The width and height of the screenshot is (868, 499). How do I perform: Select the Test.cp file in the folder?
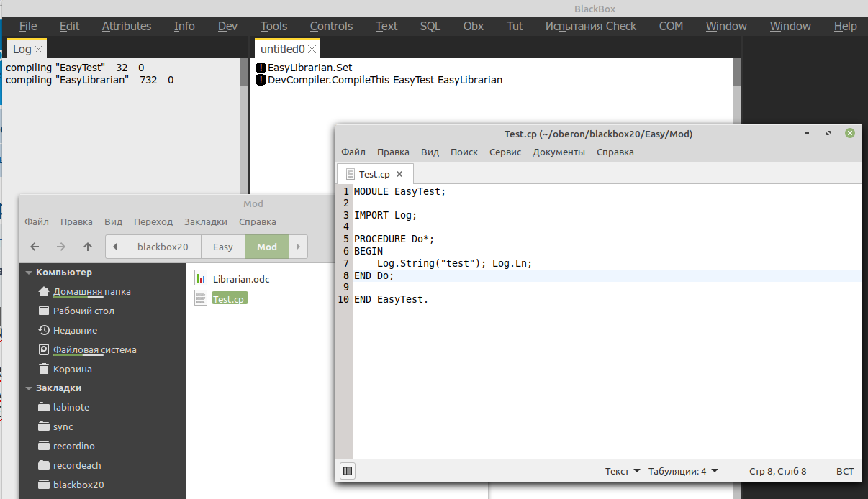(x=229, y=299)
